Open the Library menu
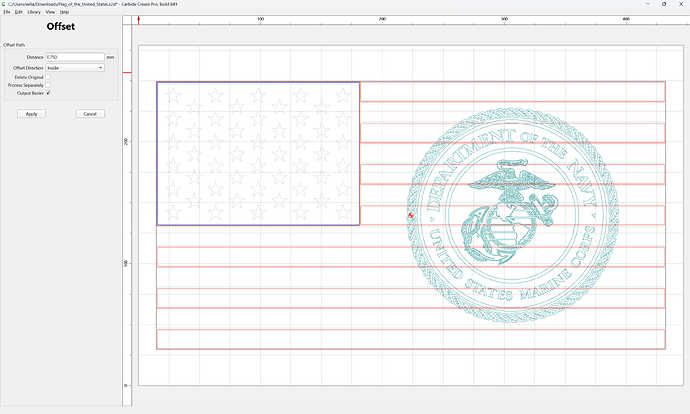The image size is (690, 414). pyautogui.click(x=34, y=12)
